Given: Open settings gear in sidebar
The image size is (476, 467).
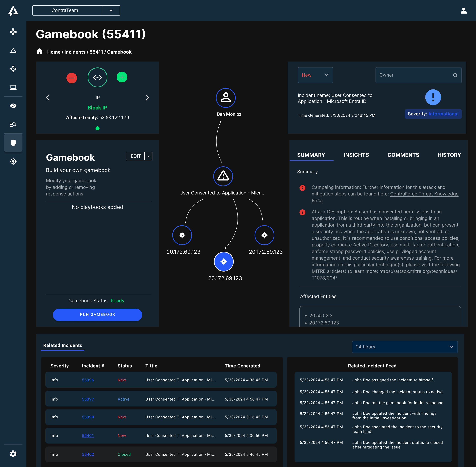Looking at the screenshot, I should click(x=13, y=454).
